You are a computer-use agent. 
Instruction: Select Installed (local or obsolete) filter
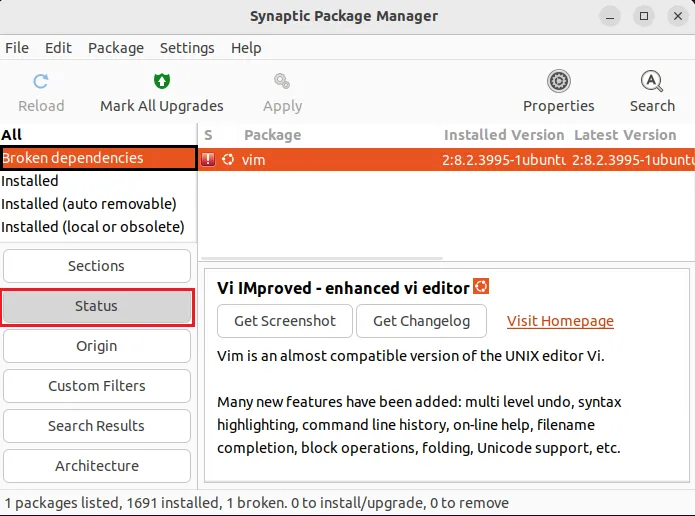98,227
